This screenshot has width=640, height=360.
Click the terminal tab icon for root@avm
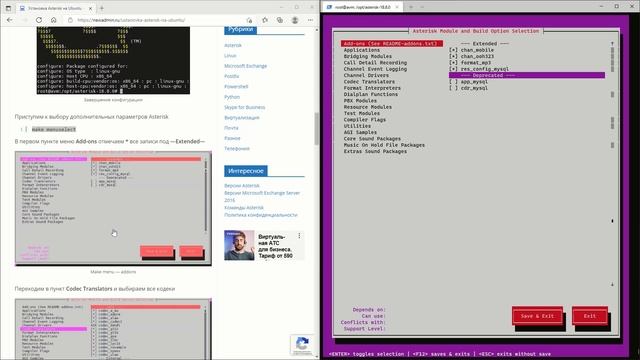click(329, 7)
